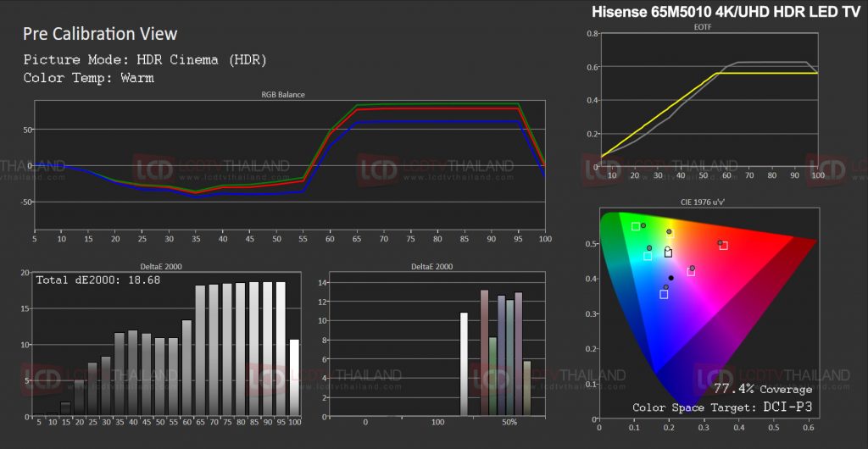Click the "Pre Calibration View" heading
868x449 pixels.
tap(100, 34)
